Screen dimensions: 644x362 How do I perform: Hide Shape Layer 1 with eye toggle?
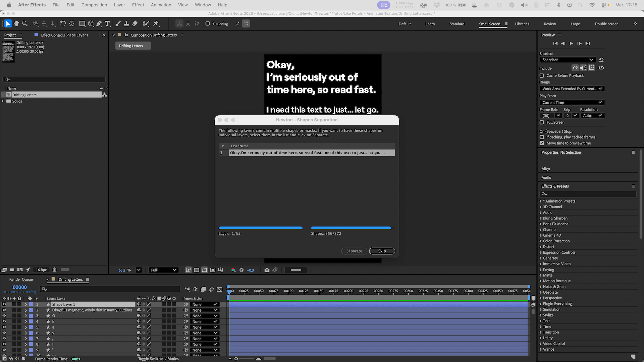pos(4,304)
